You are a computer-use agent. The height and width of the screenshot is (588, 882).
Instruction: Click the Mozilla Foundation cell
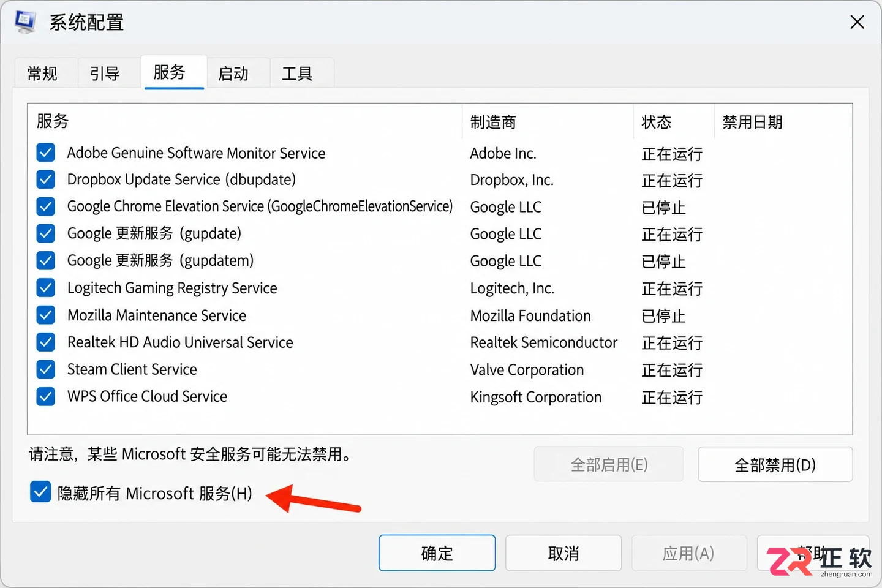pos(530,315)
